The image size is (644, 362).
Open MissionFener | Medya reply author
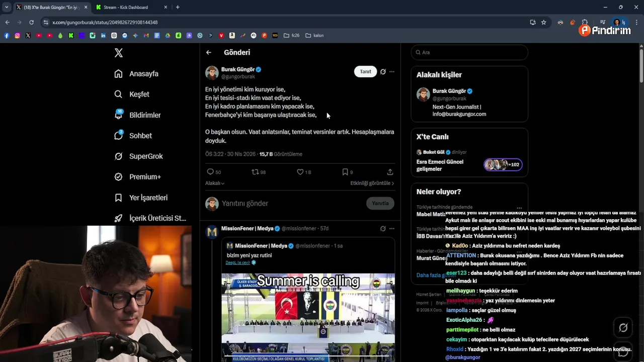tap(247, 228)
